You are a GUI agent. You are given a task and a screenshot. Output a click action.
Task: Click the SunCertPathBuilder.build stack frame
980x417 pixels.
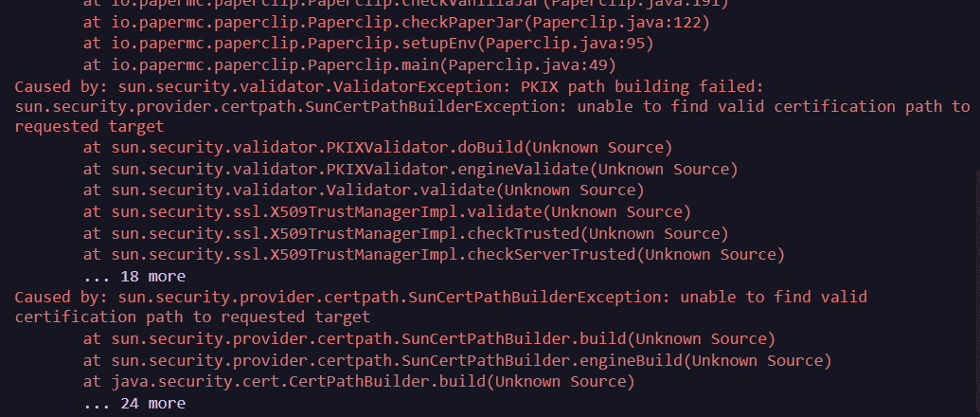coord(429,338)
